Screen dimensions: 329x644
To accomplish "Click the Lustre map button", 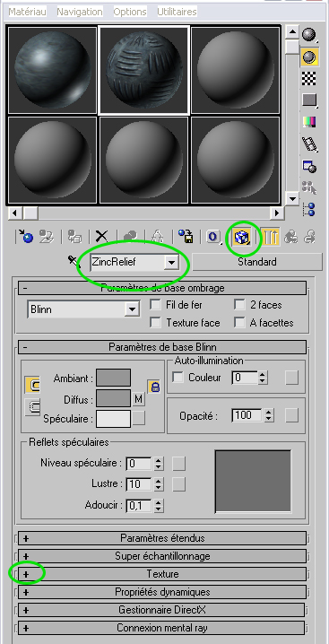I will (x=178, y=484).
